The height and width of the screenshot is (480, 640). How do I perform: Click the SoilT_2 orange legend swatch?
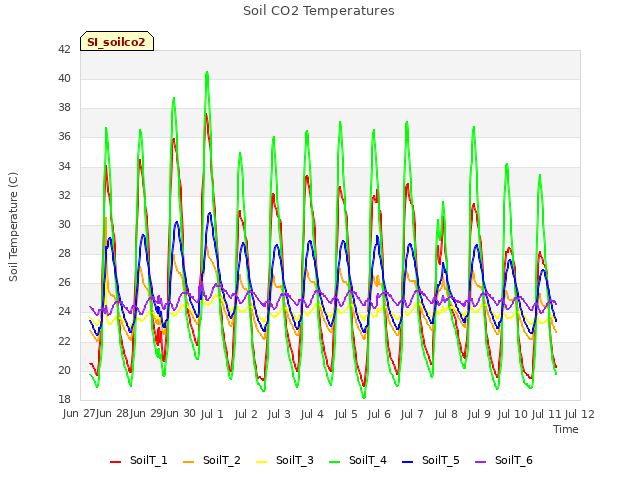tap(189, 461)
